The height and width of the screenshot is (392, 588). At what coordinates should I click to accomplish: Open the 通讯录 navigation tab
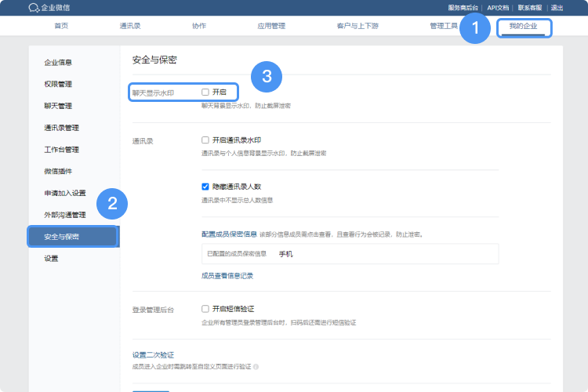[x=130, y=27]
